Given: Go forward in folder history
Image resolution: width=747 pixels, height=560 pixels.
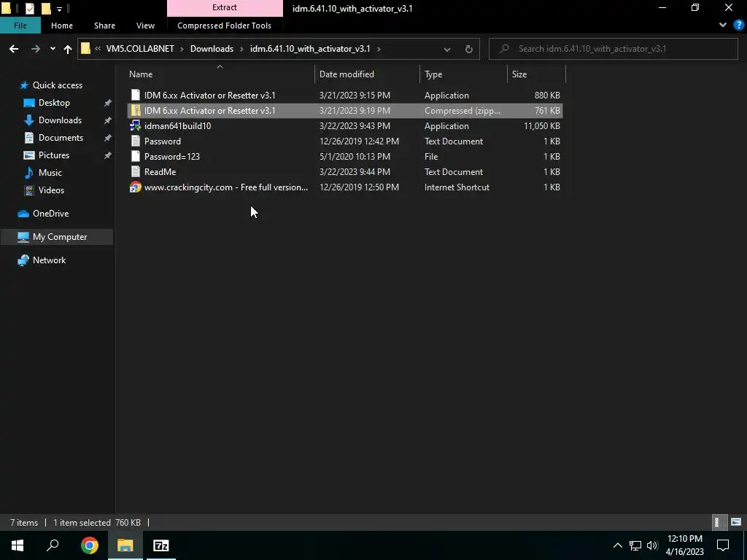Looking at the screenshot, I should pyautogui.click(x=35, y=49).
